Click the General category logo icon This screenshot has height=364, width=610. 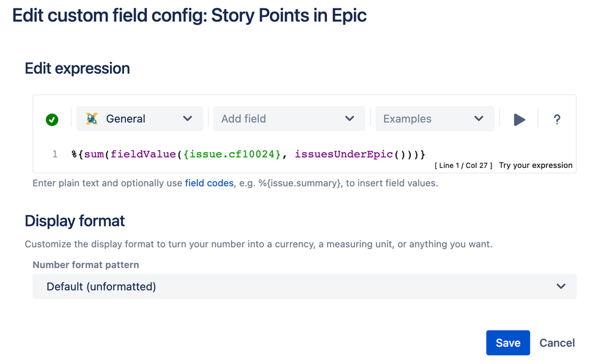point(92,119)
